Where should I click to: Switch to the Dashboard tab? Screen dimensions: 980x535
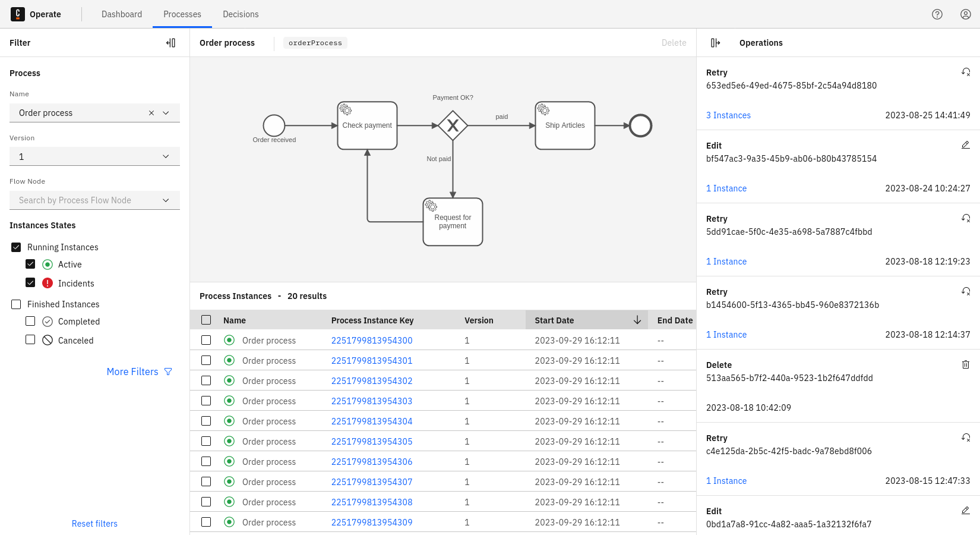pyautogui.click(x=122, y=14)
